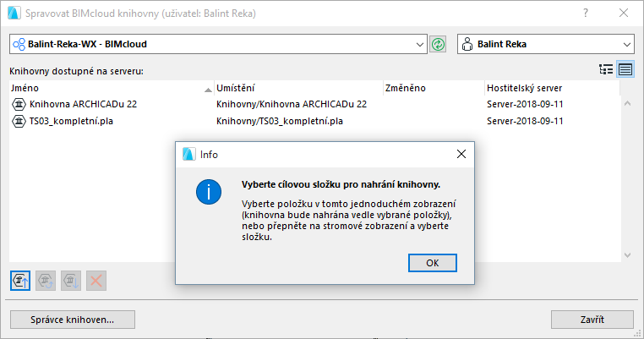
Task: Click the red delete library icon
Action: click(96, 281)
